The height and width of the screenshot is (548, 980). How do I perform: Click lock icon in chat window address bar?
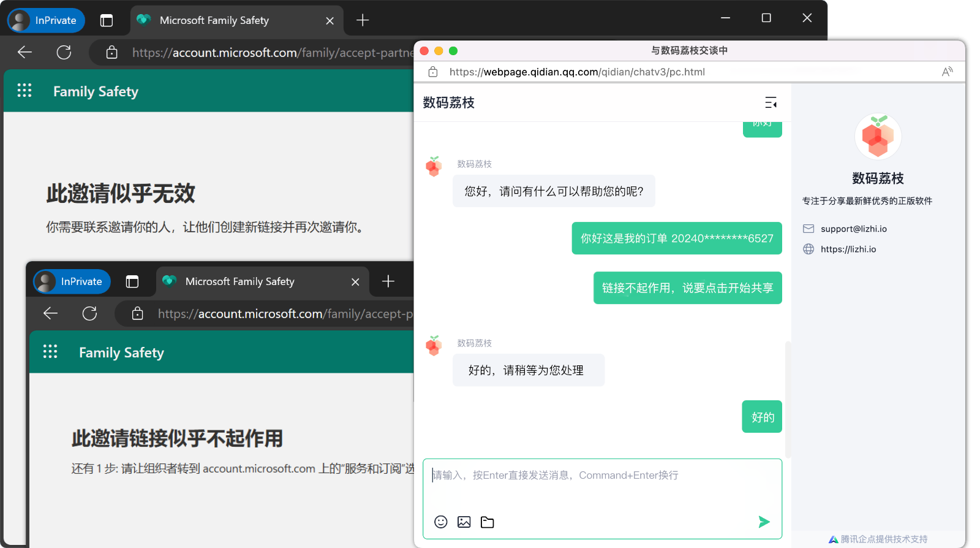pyautogui.click(x=433, y=72)
